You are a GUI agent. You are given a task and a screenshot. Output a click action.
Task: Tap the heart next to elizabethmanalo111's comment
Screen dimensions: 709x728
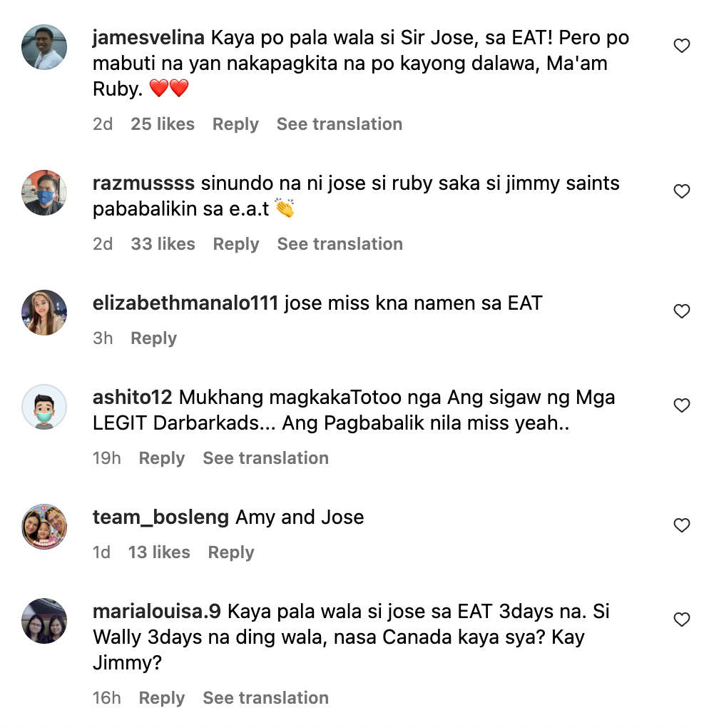point(681,311)
